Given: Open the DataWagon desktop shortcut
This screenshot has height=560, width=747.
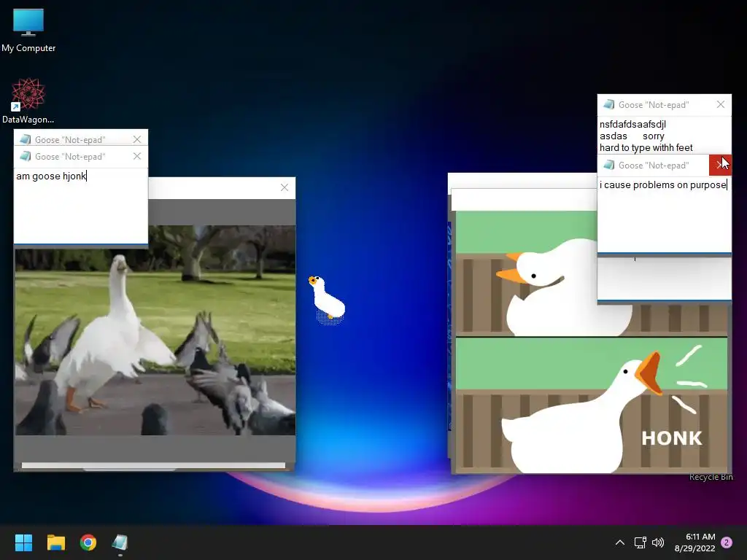Looking at the screenshot, I should pyautogui.click(x=28, y=101).
